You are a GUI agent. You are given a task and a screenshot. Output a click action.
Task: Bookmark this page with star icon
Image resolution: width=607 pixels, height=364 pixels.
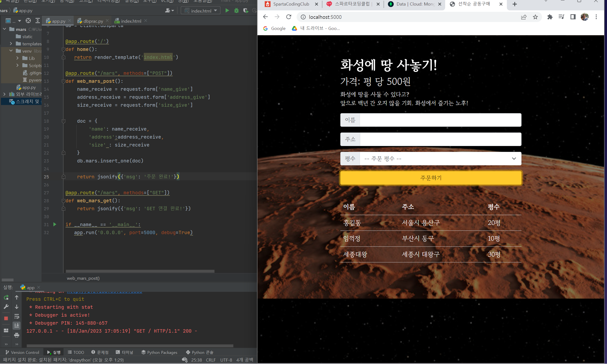(535, 17)
